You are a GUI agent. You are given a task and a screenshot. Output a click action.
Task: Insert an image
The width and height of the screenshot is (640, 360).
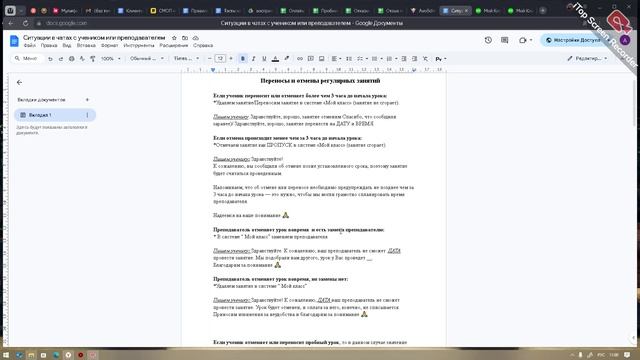coord(322,59)
